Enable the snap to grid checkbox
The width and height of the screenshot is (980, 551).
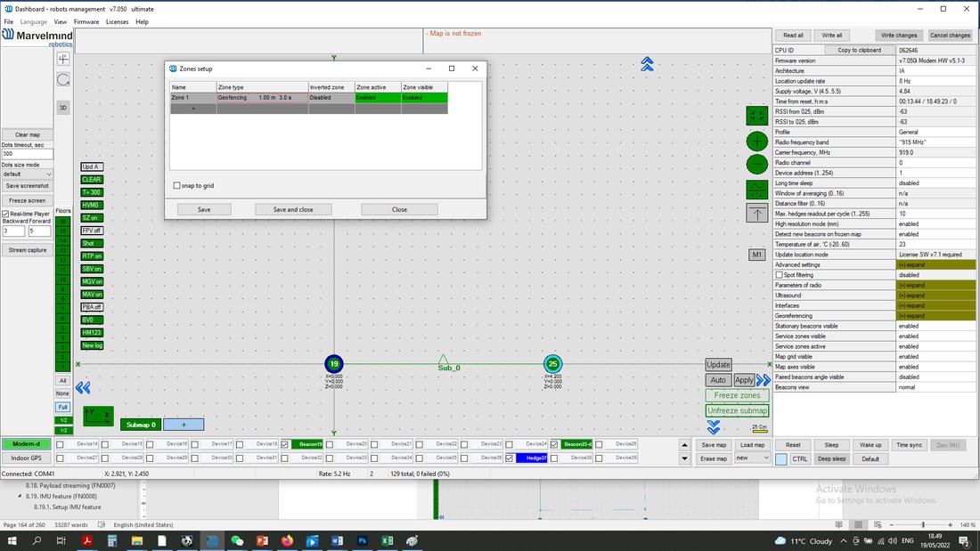coord(177,185)
